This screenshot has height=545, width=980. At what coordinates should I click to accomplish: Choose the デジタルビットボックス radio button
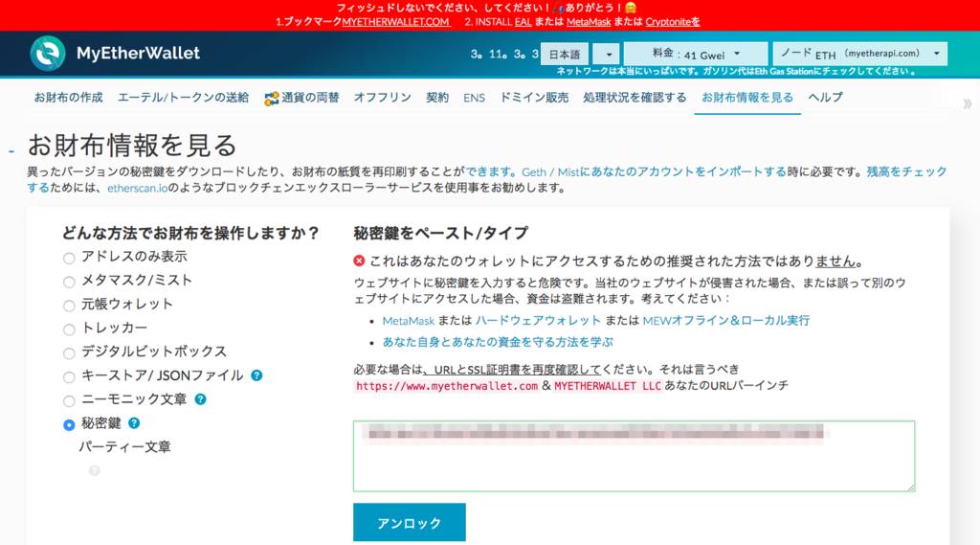click(69, 352)
